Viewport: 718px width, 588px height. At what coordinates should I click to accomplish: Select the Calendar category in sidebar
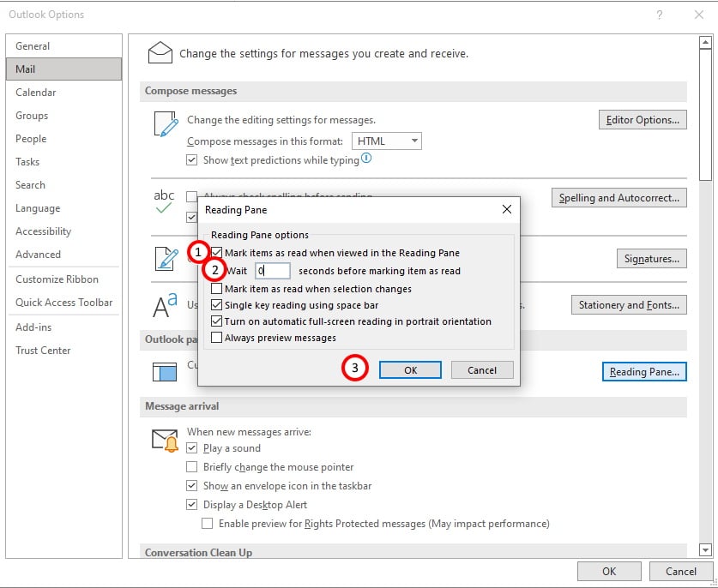(36, 93)
